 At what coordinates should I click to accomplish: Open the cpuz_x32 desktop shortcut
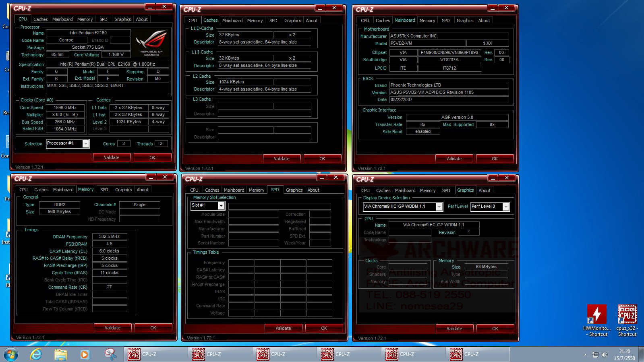(x=627, y=320)
